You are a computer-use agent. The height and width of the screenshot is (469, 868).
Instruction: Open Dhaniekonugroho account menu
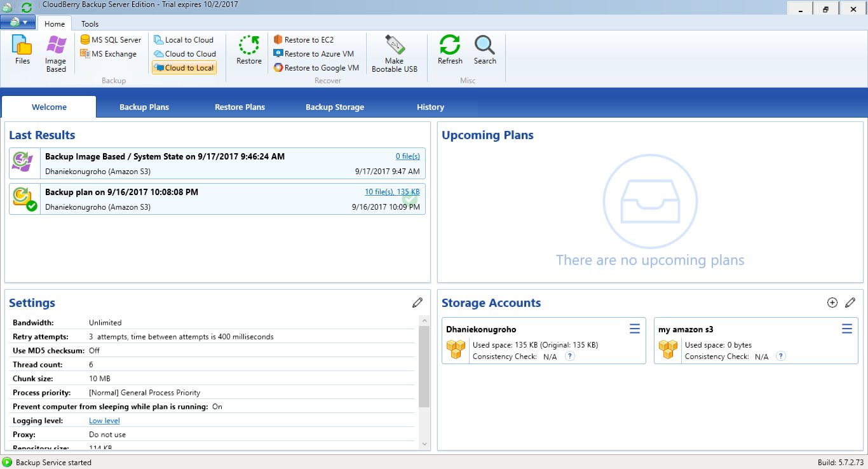pos(635,329)
